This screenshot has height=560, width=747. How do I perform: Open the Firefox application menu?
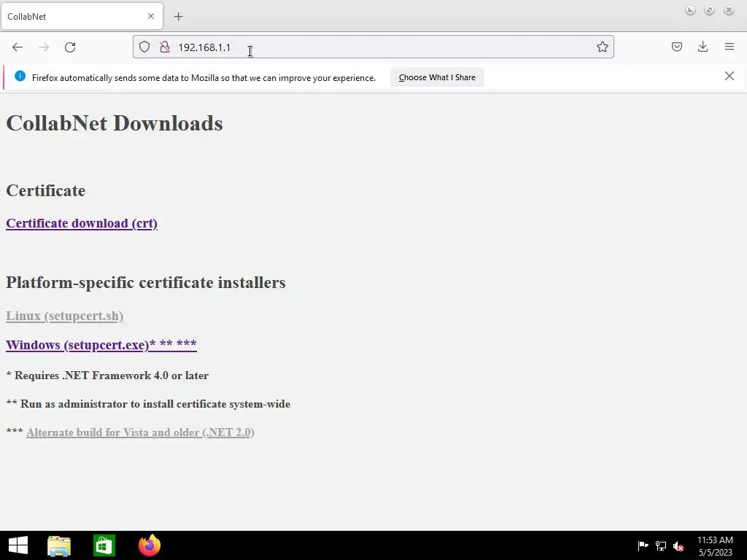tap(729, 47)
